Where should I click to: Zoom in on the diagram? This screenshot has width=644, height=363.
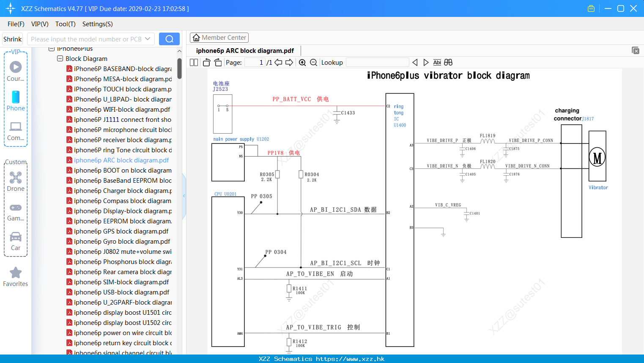point(302,62)
